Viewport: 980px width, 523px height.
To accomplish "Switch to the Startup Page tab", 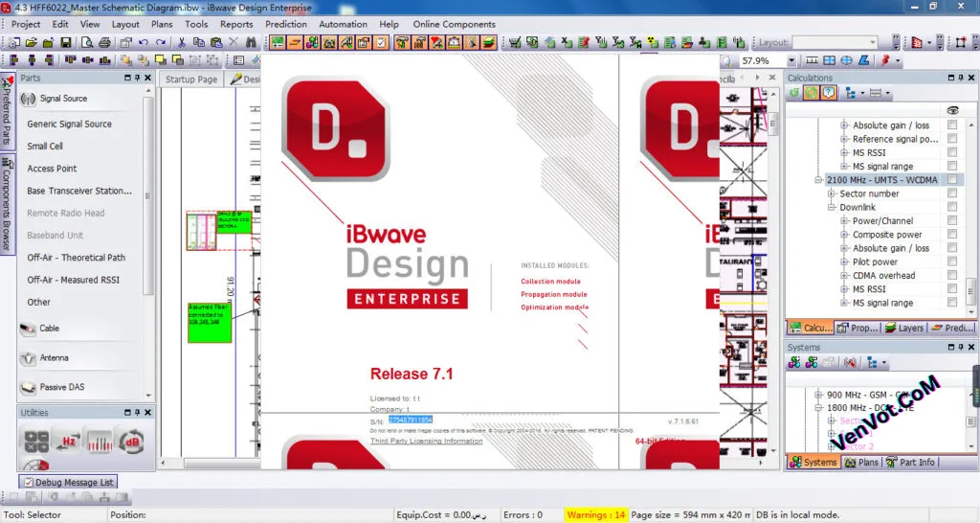I will tap(191, 80).
